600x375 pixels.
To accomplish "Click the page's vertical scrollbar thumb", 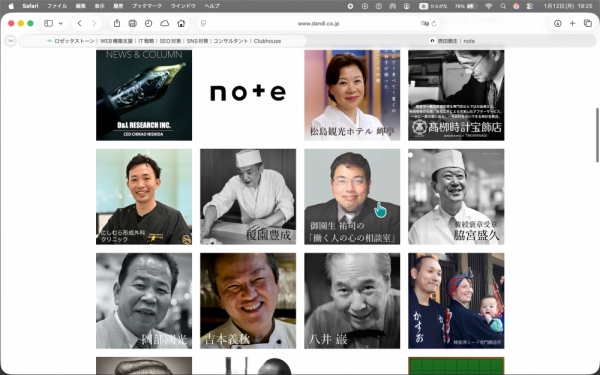I will tap(597, 135).
